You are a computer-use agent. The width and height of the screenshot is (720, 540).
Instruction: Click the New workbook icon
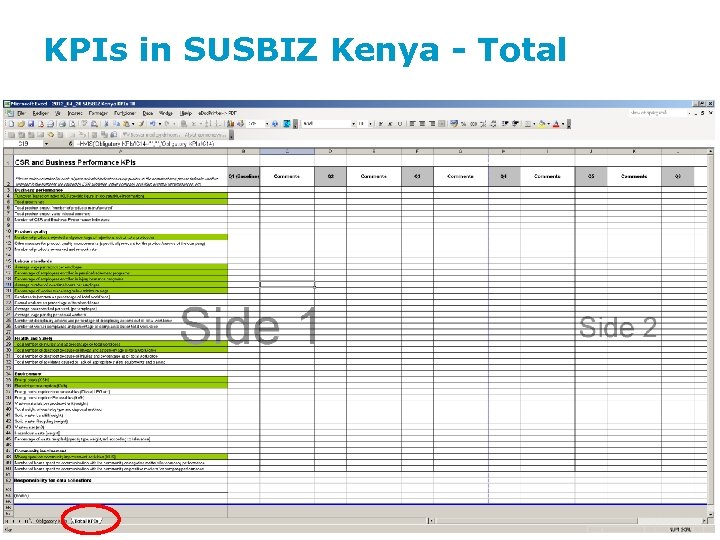pos(11,124)
